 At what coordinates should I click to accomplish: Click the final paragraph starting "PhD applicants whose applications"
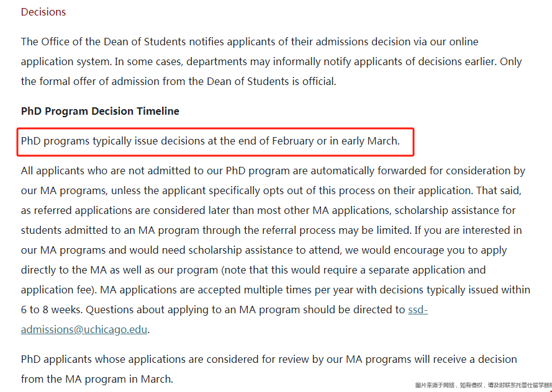[267, 359]
